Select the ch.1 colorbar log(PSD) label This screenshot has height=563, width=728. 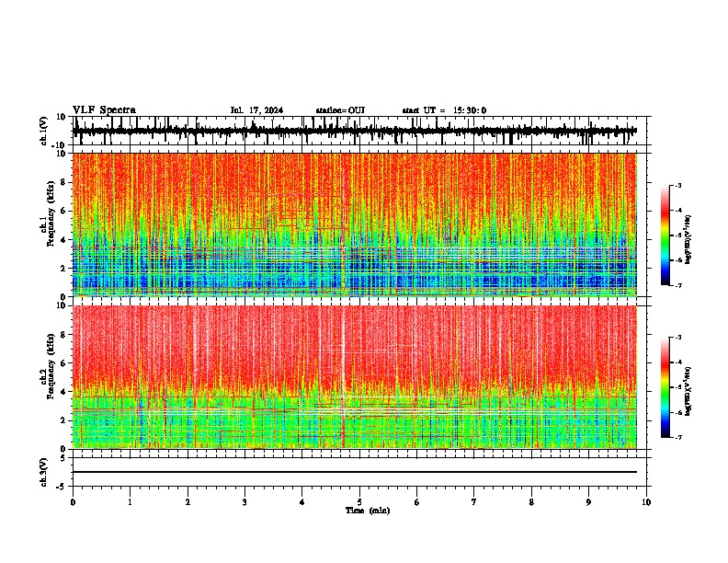(688, 240)
